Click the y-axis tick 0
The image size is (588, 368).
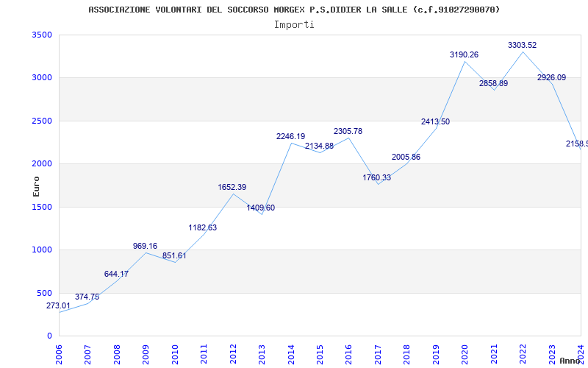pos(49,336)
